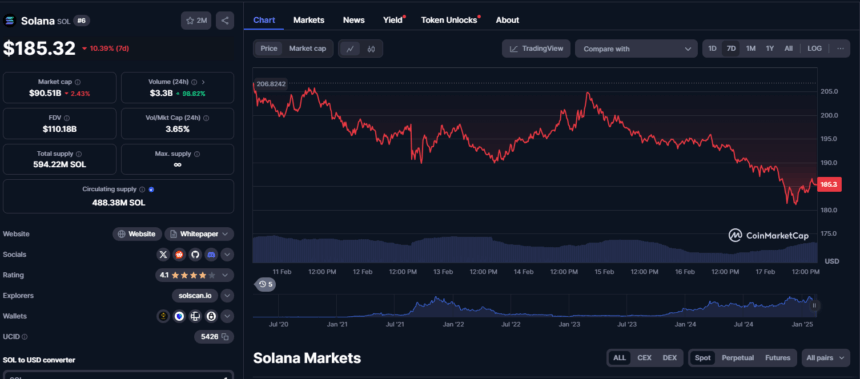Filter markets by CEX

pos(644,358)
